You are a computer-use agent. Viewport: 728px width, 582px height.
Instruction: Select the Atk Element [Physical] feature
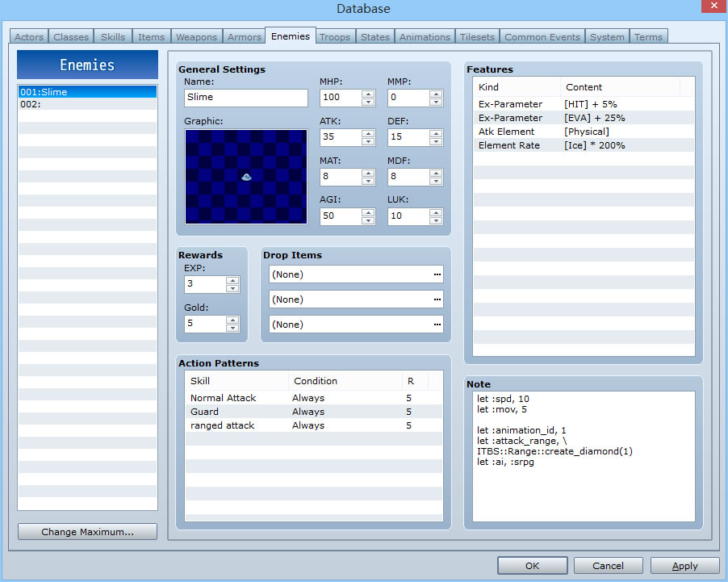coord(584,132)
